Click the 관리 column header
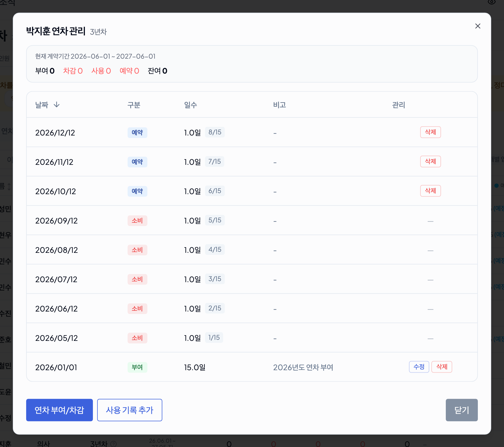This screenshot has height=447, width=504. [399, 105]
